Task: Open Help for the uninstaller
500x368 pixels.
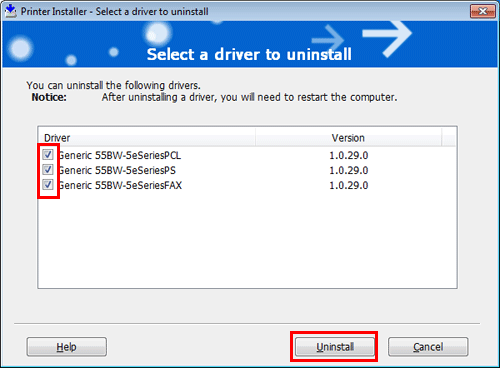Action: tap(67, 347)
